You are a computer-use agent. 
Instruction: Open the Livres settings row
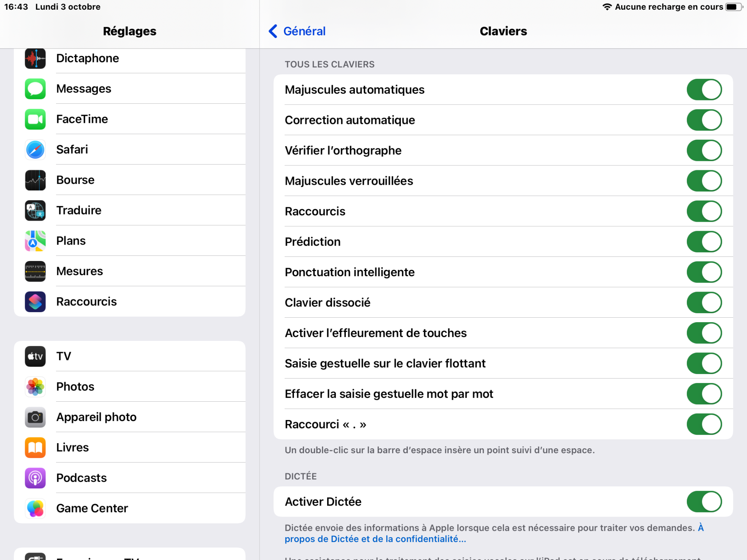click(x=130, y=447)
